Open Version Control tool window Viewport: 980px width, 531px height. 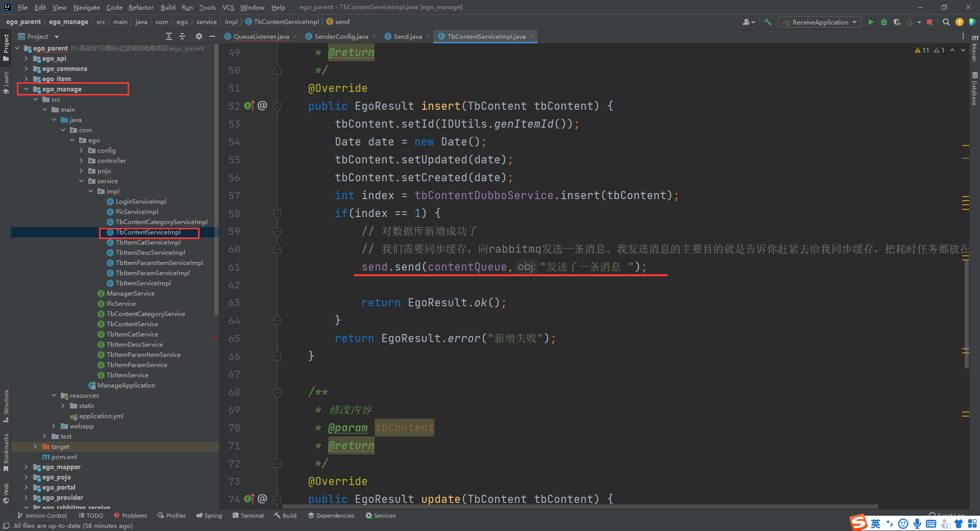(x=42, y=515)
